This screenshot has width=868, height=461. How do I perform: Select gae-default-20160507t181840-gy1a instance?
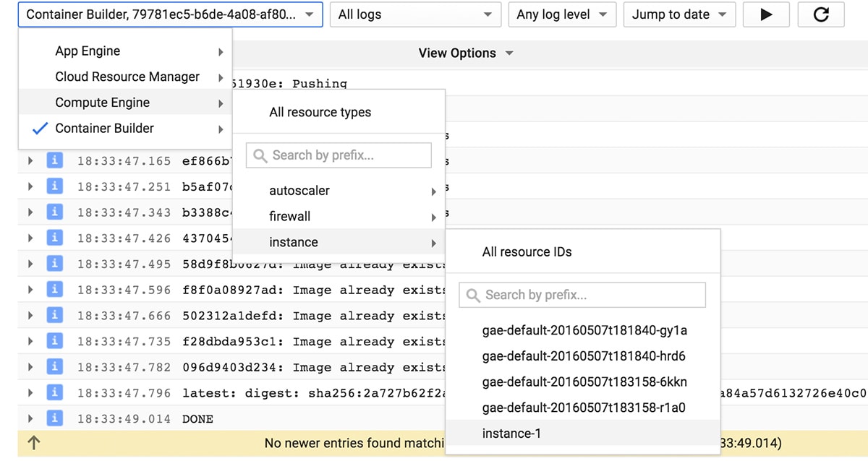pos(583,330)
